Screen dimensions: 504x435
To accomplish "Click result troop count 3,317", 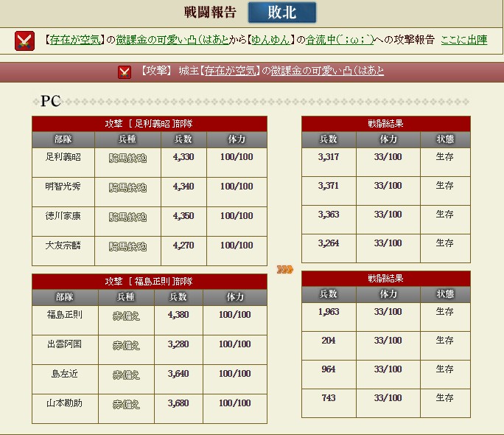I will click(329, 157).
